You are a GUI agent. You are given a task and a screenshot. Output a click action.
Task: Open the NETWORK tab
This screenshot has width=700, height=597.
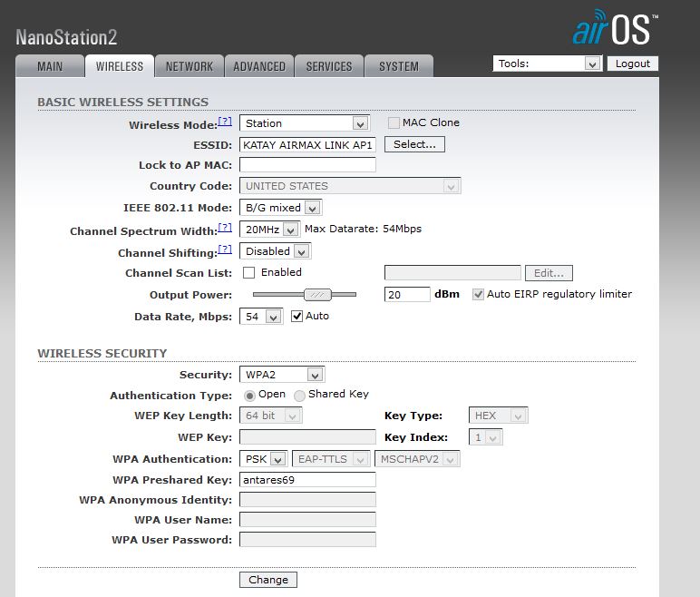point(190,66)
